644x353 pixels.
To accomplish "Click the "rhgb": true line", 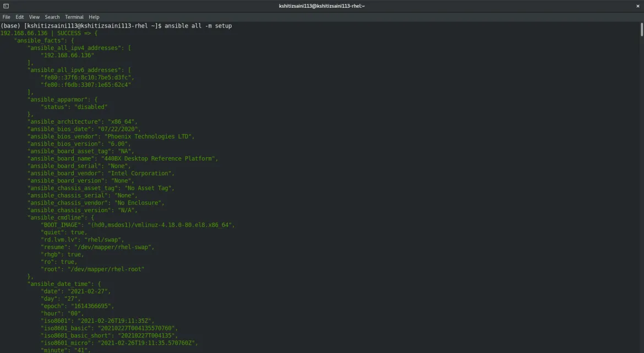I will pyautogui.click(x=62, y=255).
